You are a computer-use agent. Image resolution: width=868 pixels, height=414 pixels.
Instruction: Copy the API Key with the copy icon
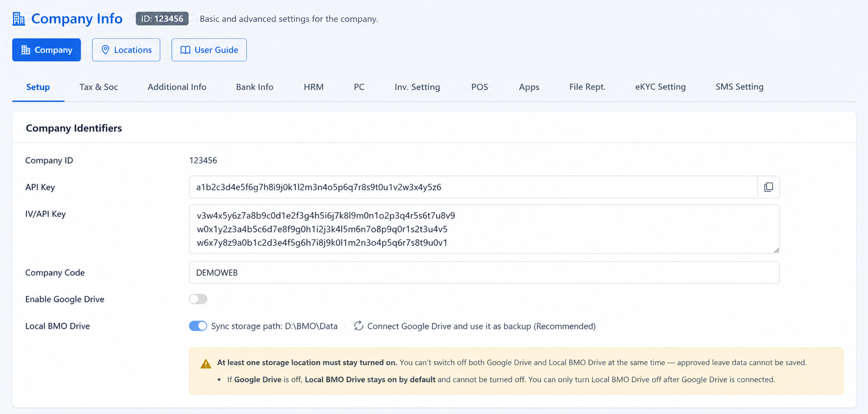click(x=769, y=187)
